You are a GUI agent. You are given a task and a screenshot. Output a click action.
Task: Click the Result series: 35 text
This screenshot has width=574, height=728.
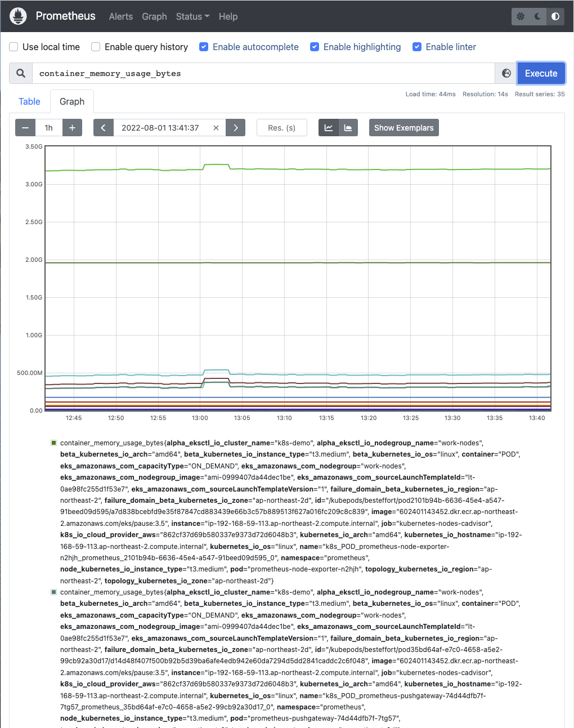pos(540,94)
